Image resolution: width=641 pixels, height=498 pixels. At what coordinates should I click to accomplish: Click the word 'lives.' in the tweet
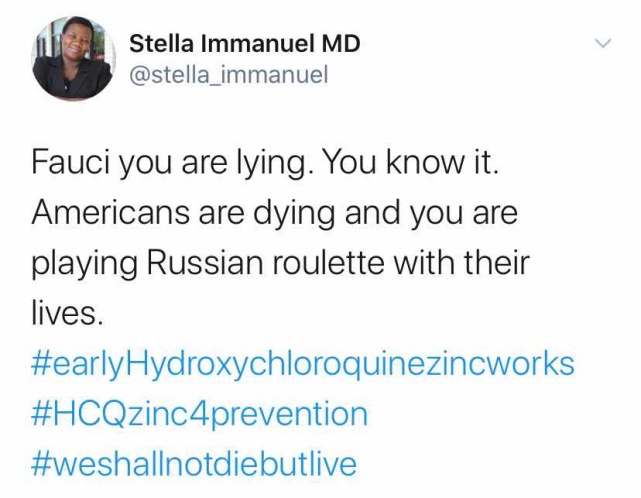tap(68, 313)
